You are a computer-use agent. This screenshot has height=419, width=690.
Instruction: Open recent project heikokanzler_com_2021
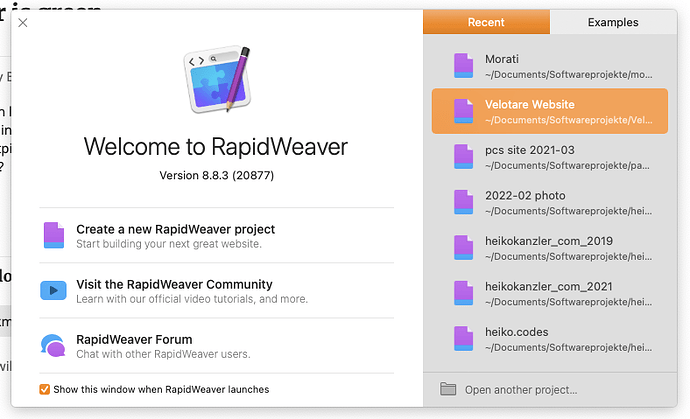[x=550, y=293]
